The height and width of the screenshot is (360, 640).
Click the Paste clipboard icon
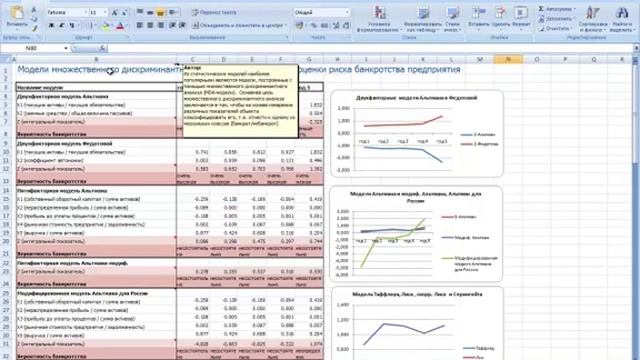pos(17,13)
